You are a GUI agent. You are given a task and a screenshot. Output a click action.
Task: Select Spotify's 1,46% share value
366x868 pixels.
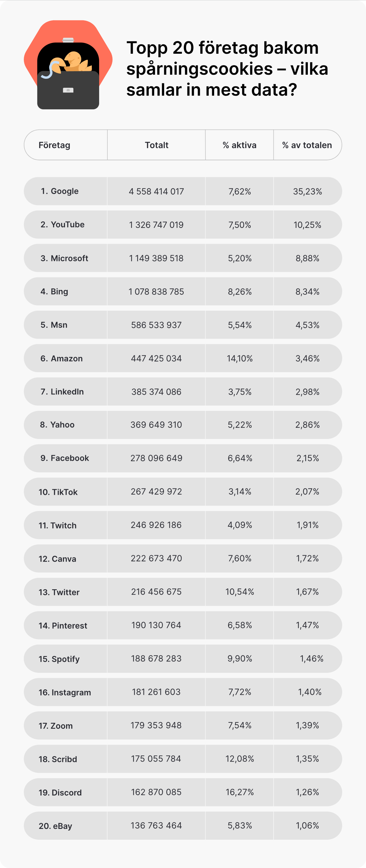311,659
